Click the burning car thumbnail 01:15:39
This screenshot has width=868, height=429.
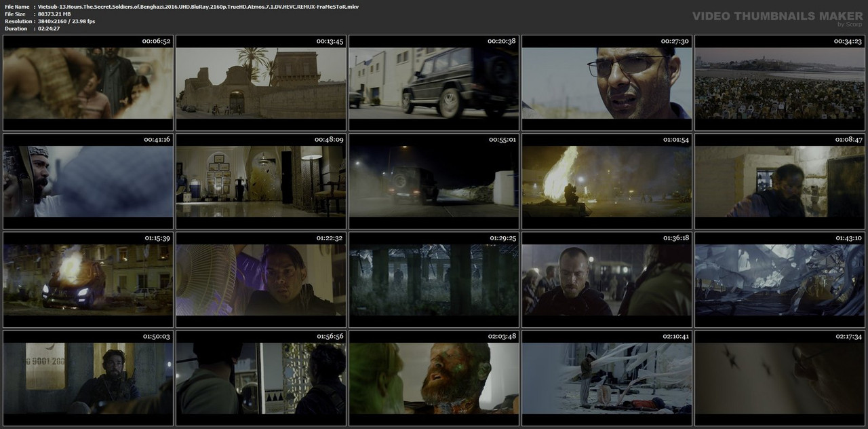[88, 280]
